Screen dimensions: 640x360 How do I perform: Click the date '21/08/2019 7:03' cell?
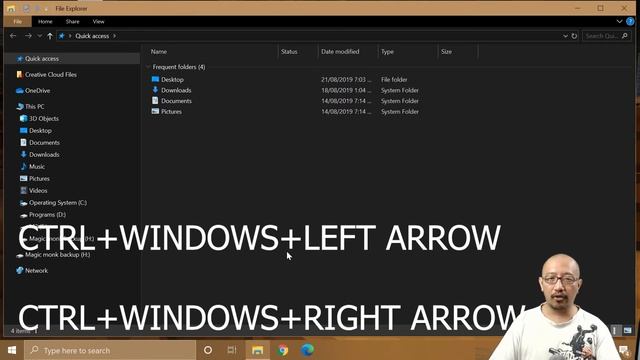346,80
